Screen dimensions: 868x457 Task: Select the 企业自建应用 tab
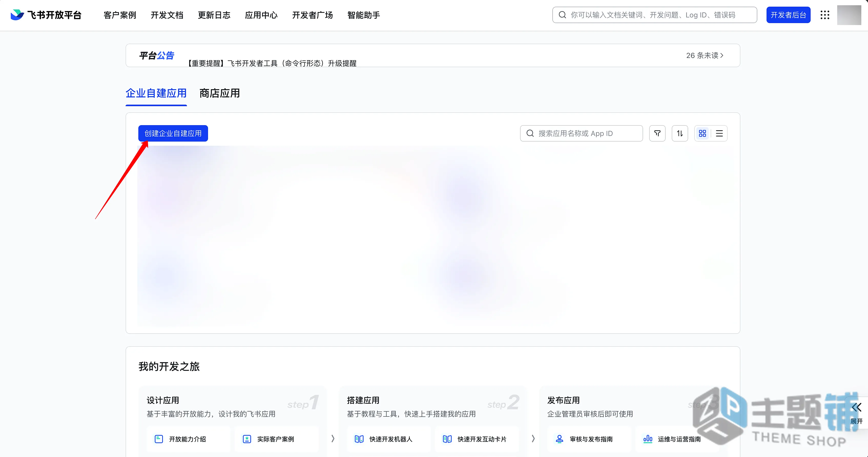click(x=156, y=93)
